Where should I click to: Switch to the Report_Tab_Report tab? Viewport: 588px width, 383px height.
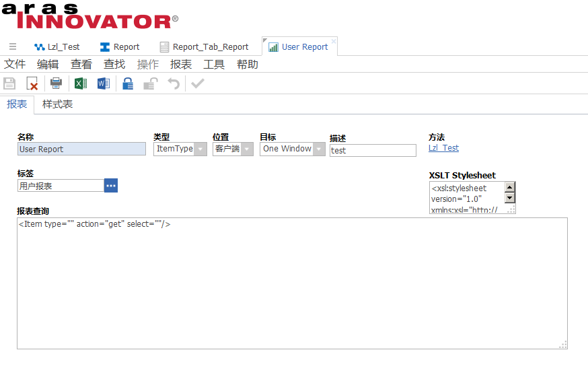[204, 47]
